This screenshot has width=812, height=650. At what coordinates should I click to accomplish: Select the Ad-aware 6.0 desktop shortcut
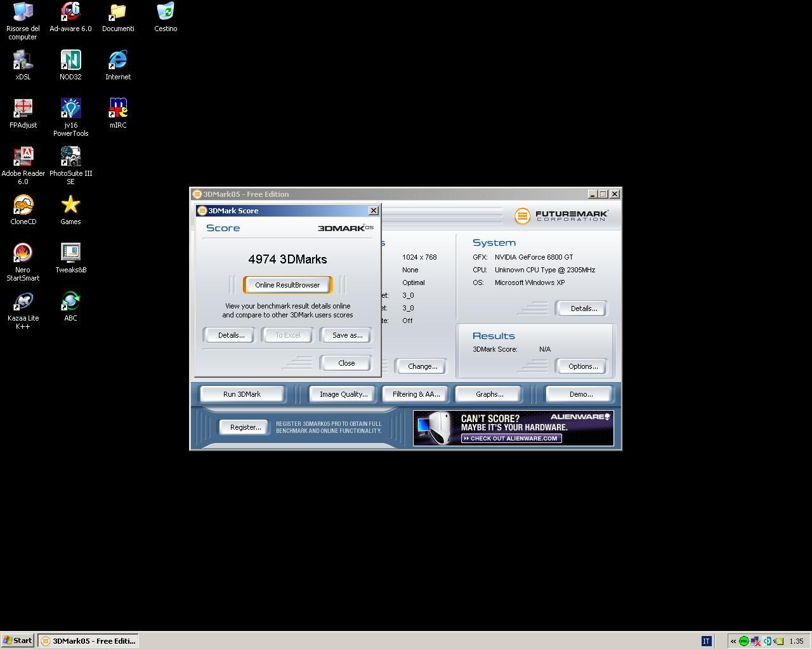point(70,17)
